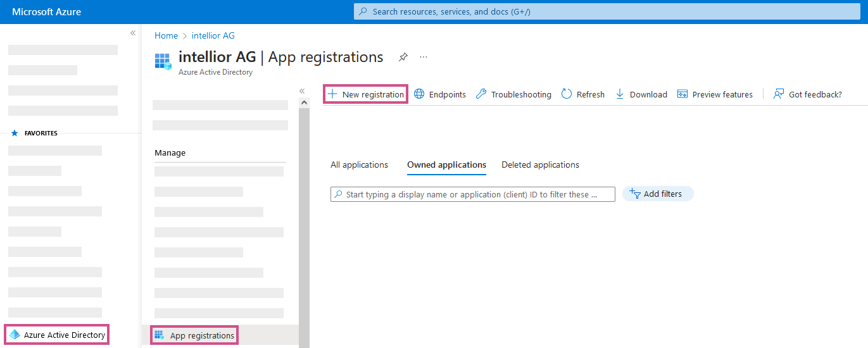Open the ellipsis more options menu
This screenshot has width=868, height=348.
[x=424, y=57]
